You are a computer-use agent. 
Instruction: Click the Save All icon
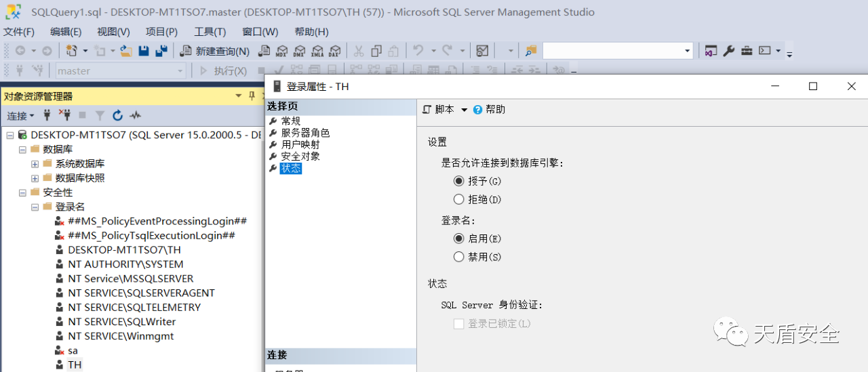(161, 51)
